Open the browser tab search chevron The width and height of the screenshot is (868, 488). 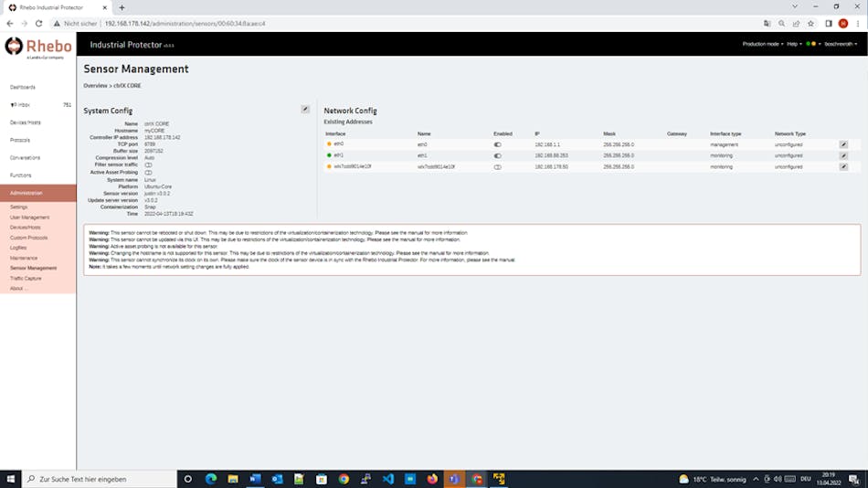point(794,6)
